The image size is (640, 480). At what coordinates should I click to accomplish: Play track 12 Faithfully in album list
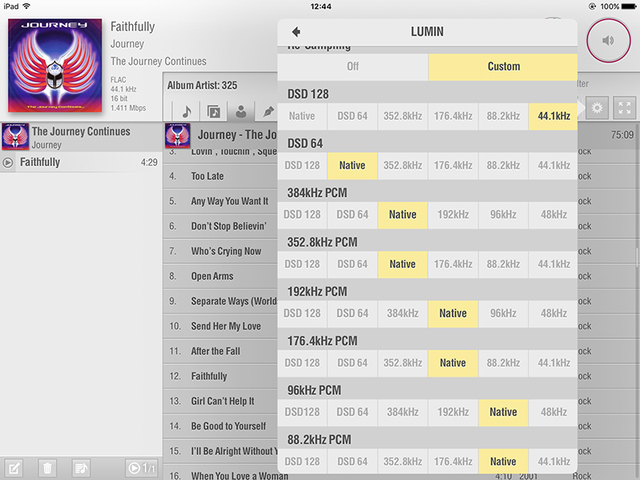[220, 376]
